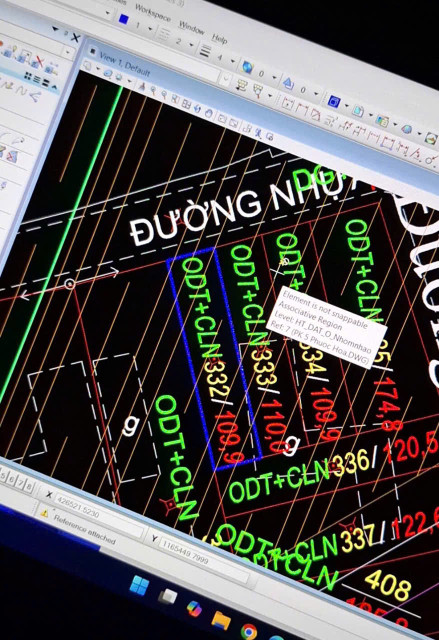
Task: Open the View Attributes icon in View 1
Action: [x=87, y=66]
